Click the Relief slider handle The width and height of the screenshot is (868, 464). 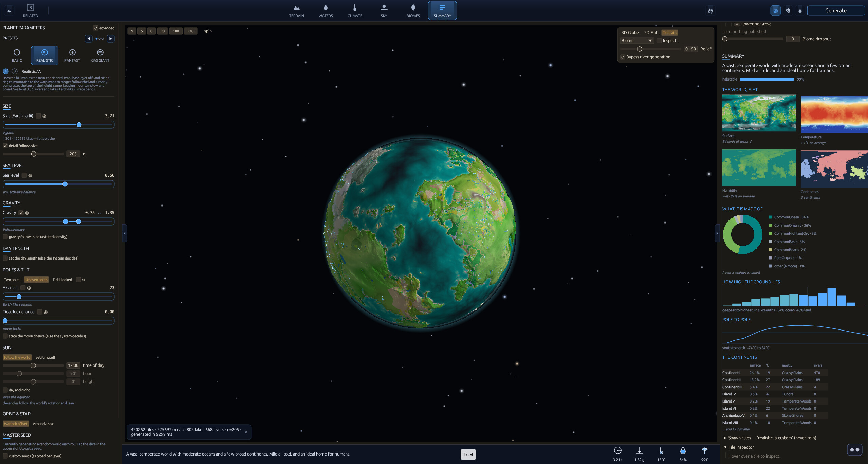pos(639,49)
